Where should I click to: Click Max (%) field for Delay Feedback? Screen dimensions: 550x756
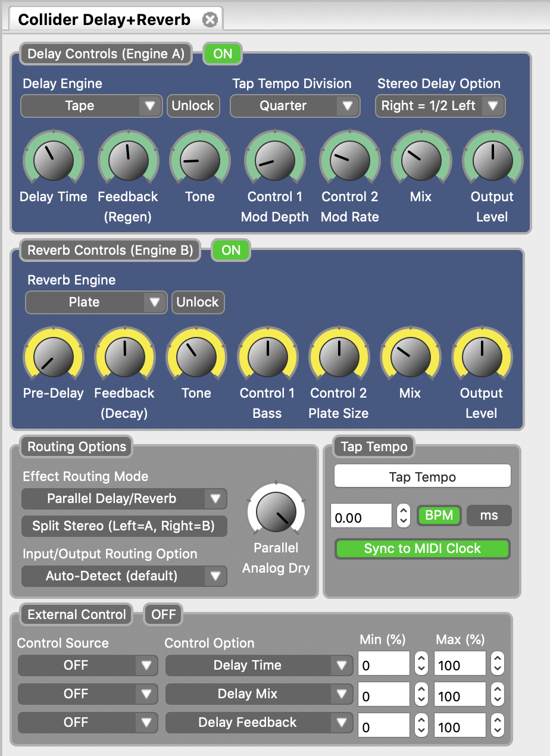[460, 725]
